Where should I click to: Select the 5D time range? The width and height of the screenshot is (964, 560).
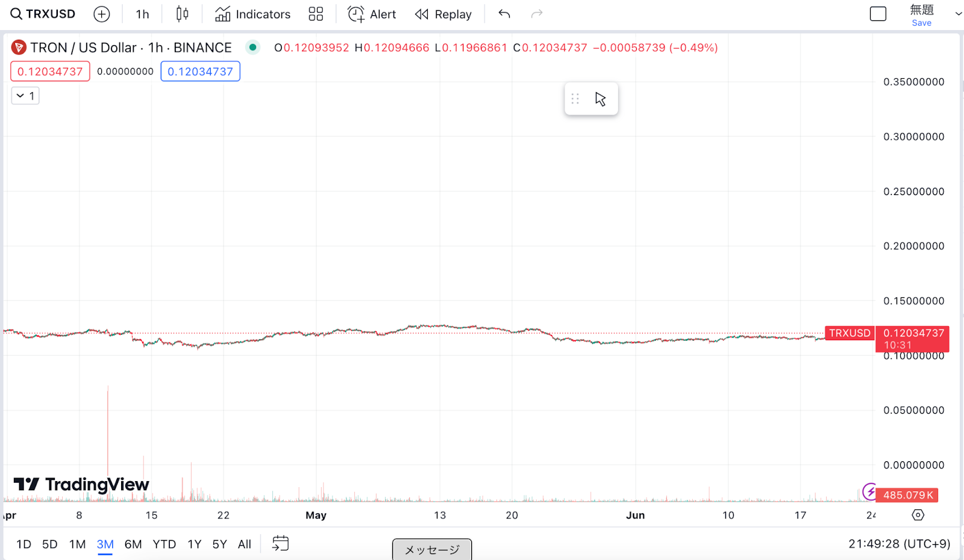point(50,544)
